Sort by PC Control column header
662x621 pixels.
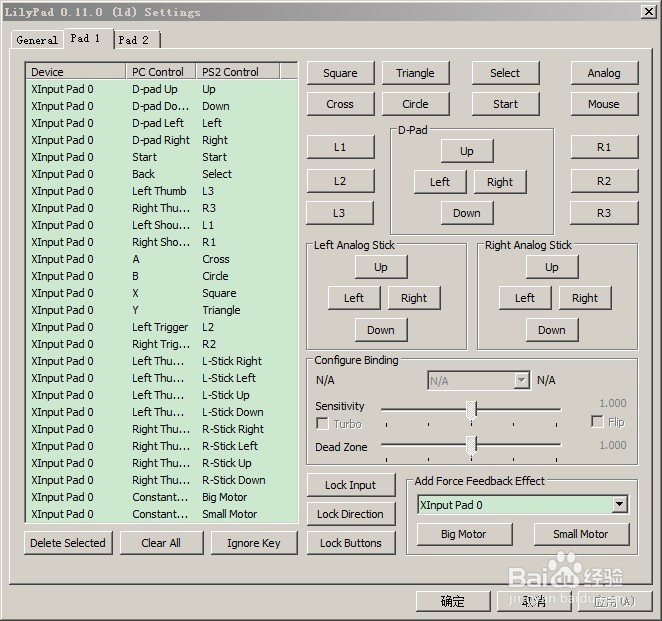pyautogui.click(x=161, y=72)
